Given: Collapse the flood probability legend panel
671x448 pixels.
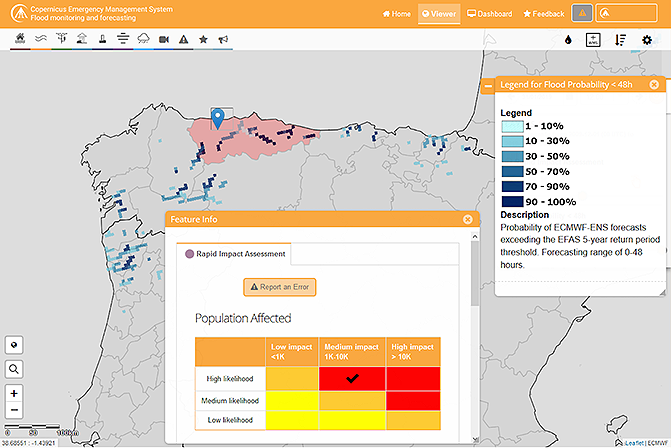Looking at the screenshot, I should 489,87.
